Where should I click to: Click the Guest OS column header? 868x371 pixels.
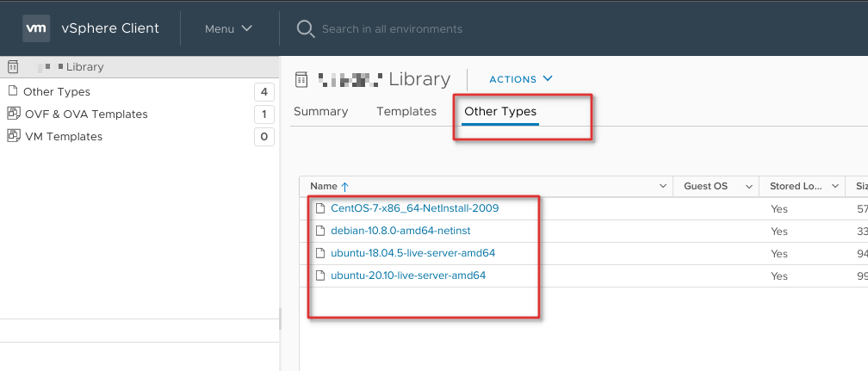[716, 187]
